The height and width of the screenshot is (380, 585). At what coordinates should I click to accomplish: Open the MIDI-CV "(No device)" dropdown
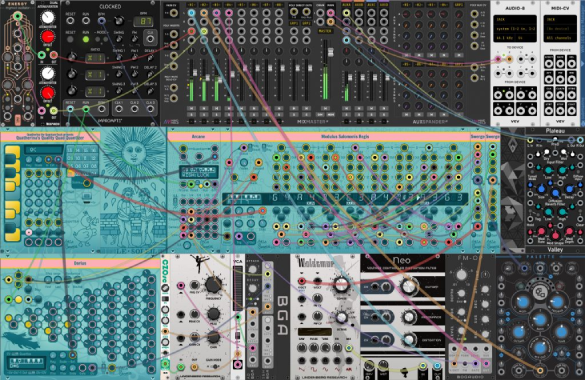tap(560, 29)
